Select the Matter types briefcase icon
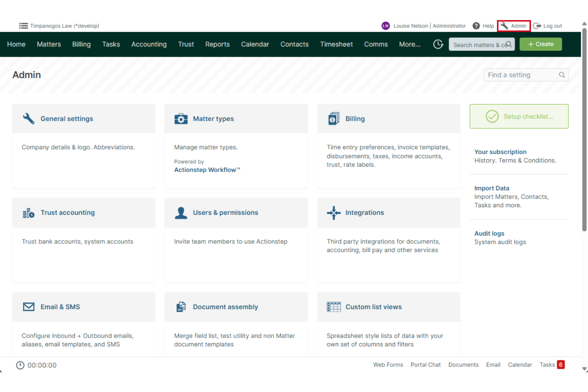The height and width of the screenshot is (392, 588). pyautogui.click(x=181, y=118)
